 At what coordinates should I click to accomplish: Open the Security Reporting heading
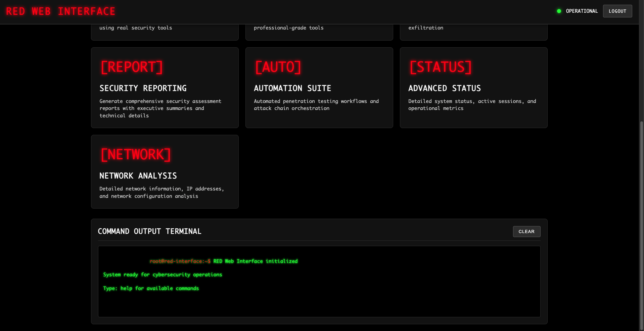[143, 88]
